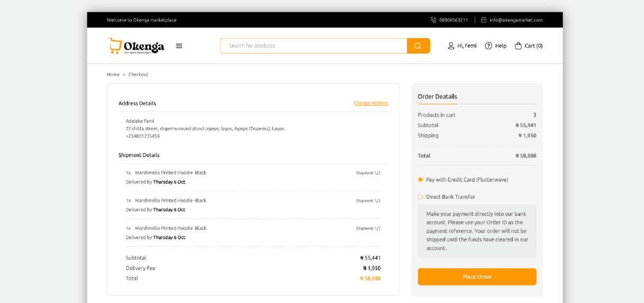
Task: Click the Okenga shopping cart logo
Action: [x=136, y=46]
